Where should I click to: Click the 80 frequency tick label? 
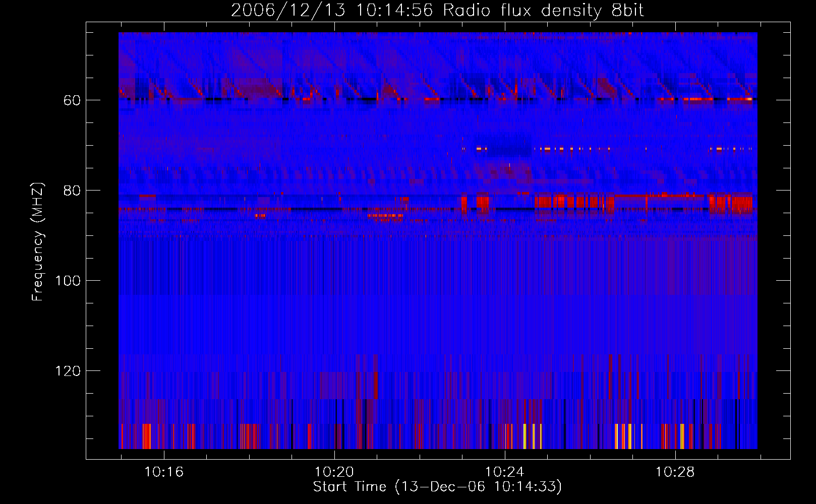(x=72, y=191)
